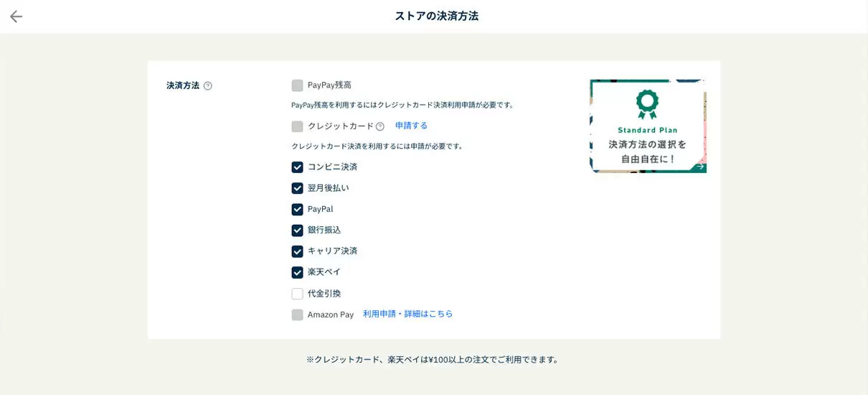This screenshot has width=868, height=395.
Task: Open the 決済方法の選択を自由自在に banner text
Action: point(647,152)
